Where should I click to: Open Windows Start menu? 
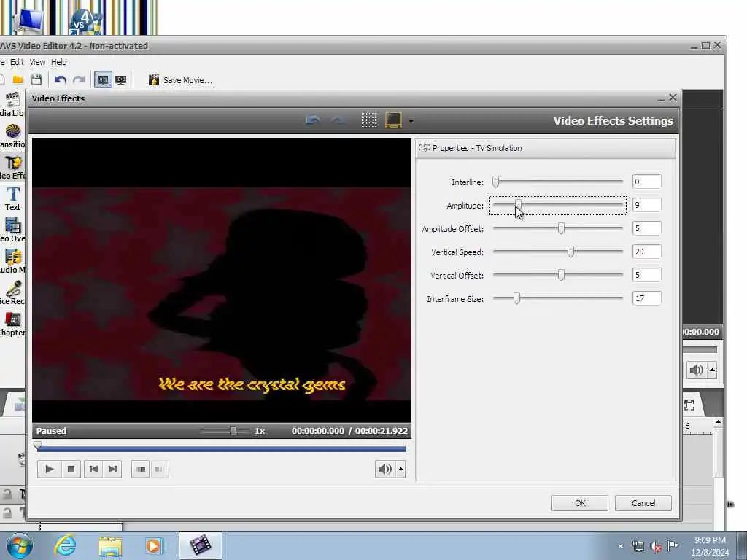click(19, 545)
